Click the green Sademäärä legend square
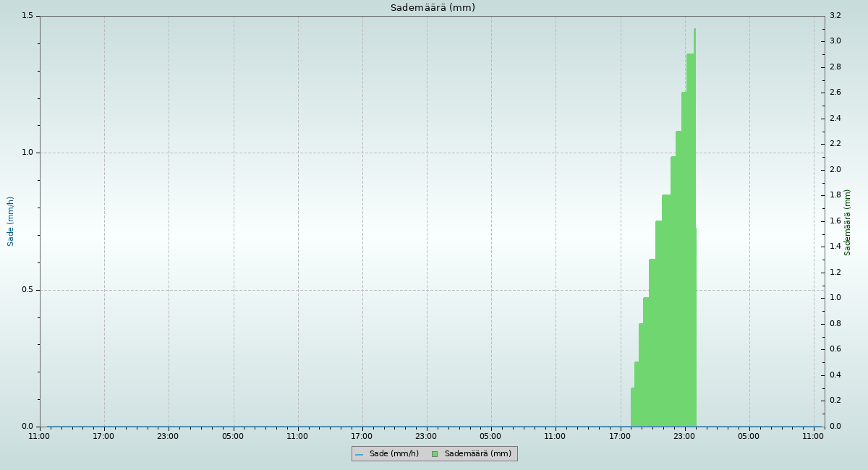 point(435,454)
